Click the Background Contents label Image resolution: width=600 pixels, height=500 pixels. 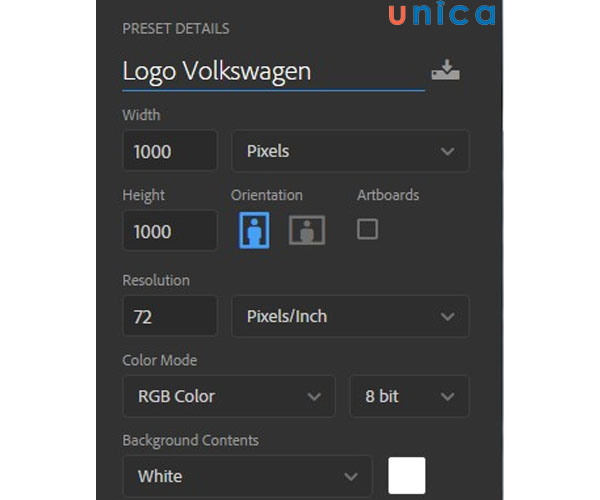(x=190, y=440)
